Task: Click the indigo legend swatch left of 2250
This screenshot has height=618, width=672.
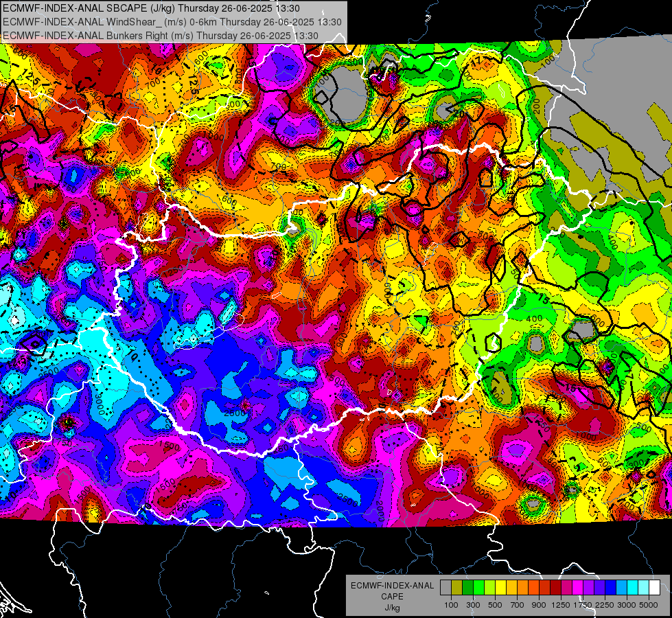Action: [x=599, y=587]
